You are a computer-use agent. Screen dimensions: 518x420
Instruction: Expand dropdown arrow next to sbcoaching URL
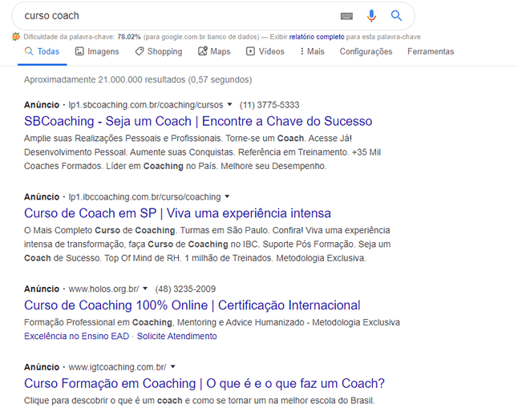click(x=229, y=105)
